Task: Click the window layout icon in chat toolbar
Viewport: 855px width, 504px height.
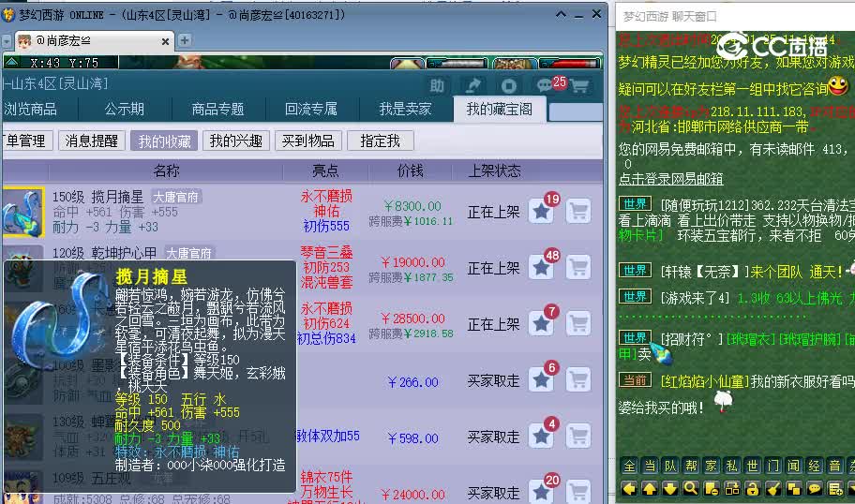Action: point(732,489)
